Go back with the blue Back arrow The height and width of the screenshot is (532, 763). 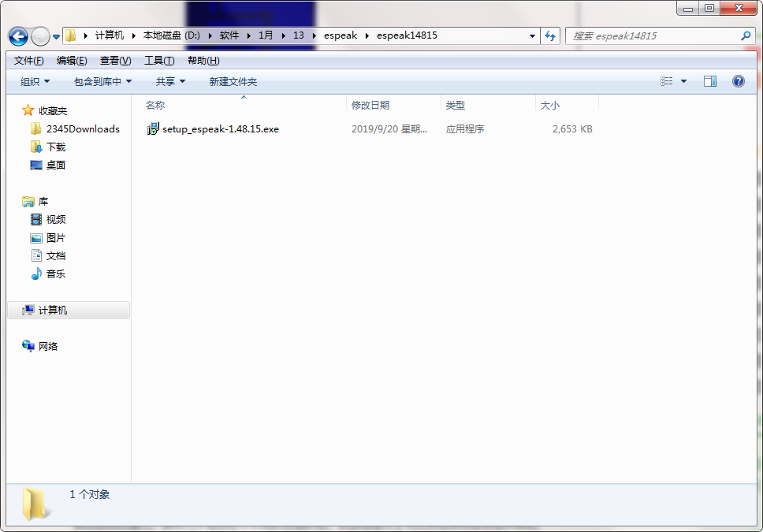coord(18,36)
